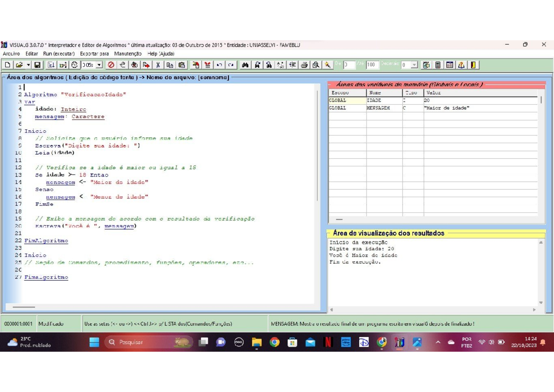Copy selected code with the copy icon
Screen dimensions: 554x392
click(x=169, y=65)
